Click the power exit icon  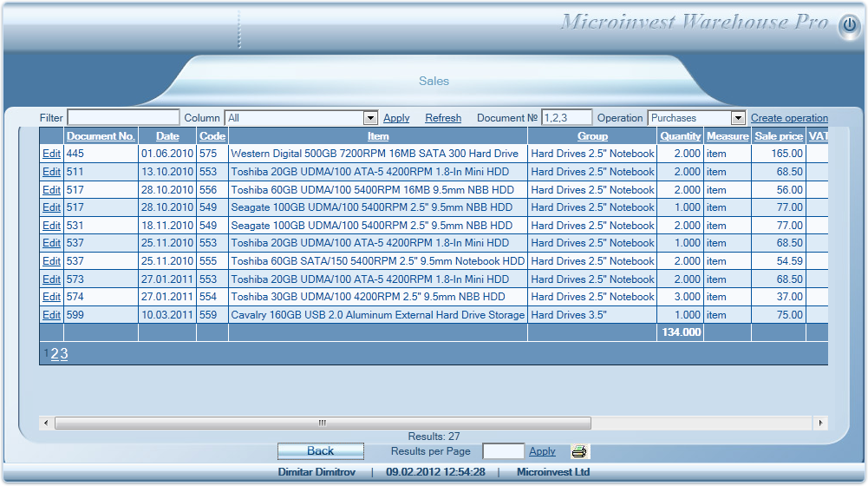pyautogui.click(x=849, y=25)
